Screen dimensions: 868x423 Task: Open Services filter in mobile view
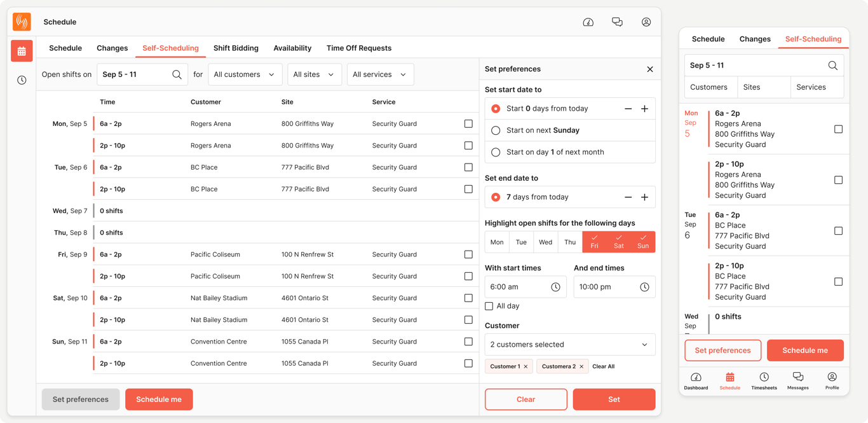817,87
